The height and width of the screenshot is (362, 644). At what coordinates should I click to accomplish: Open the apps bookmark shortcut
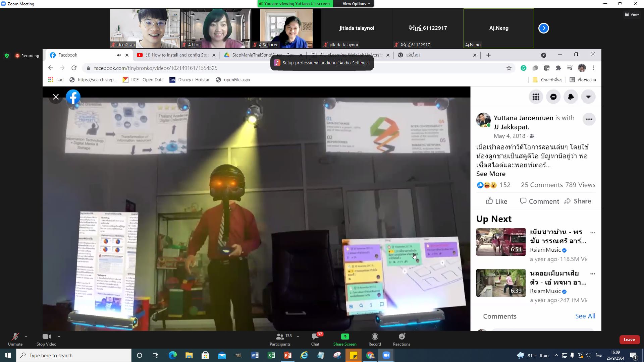point(56,80)
